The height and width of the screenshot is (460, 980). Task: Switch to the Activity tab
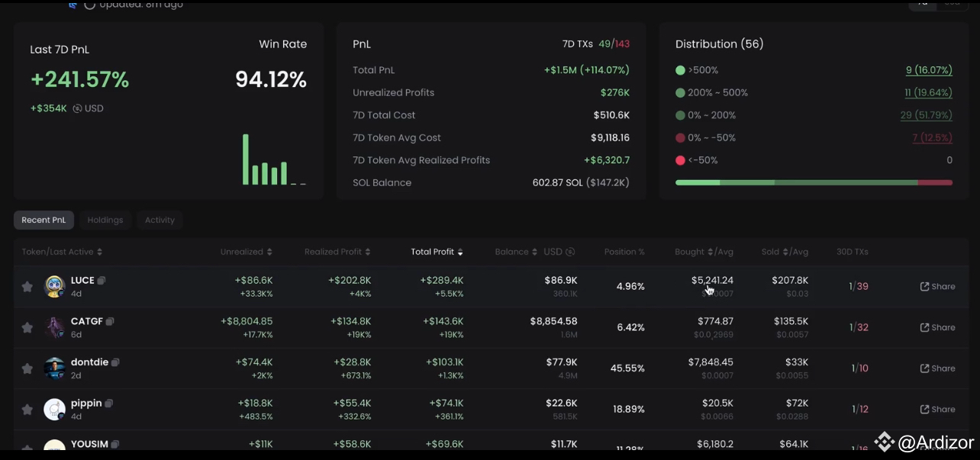coord(159,220)
